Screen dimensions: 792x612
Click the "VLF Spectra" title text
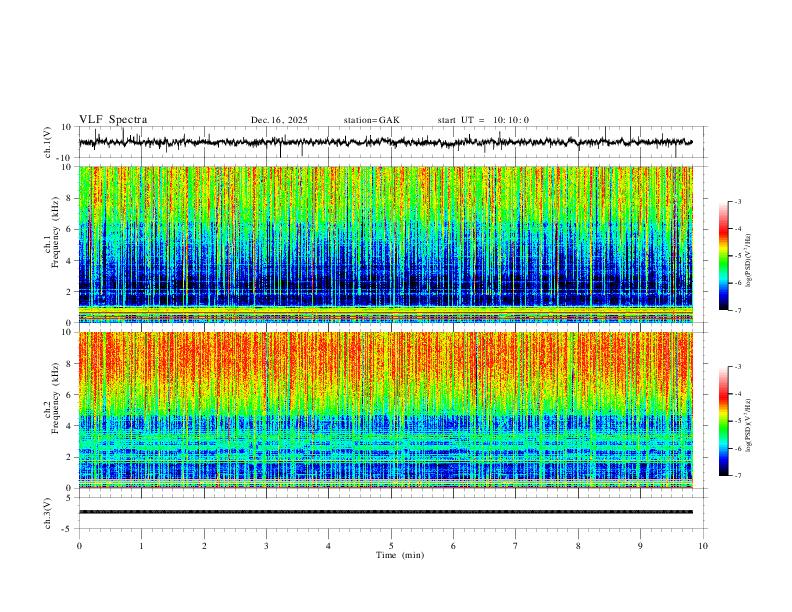click(x=113, y=120)
